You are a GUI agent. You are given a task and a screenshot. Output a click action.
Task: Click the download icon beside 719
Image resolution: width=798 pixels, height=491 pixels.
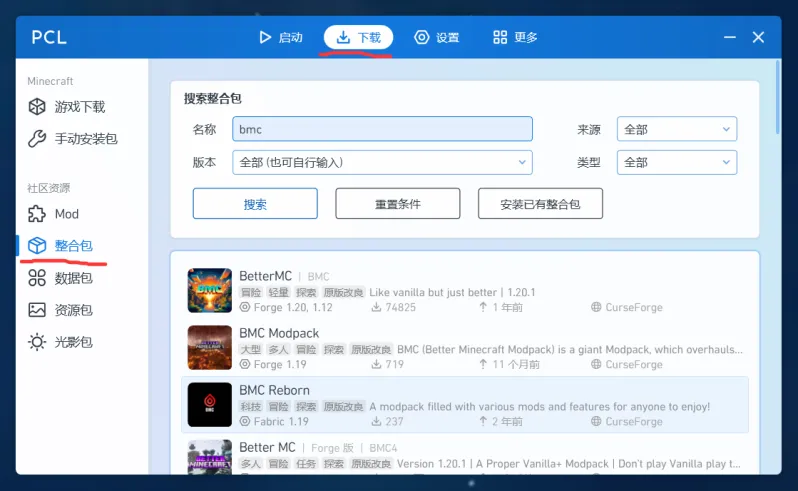pyautogui.click(x=376, y=364)
